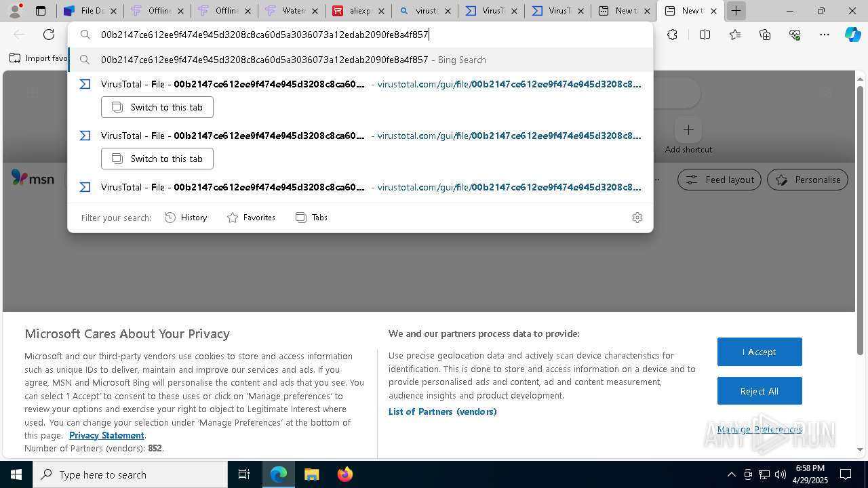868x488 pixels.
Task: Select the Bing Search suggestion for the hash
Action: pyautogui.click(x=360, y=60)
